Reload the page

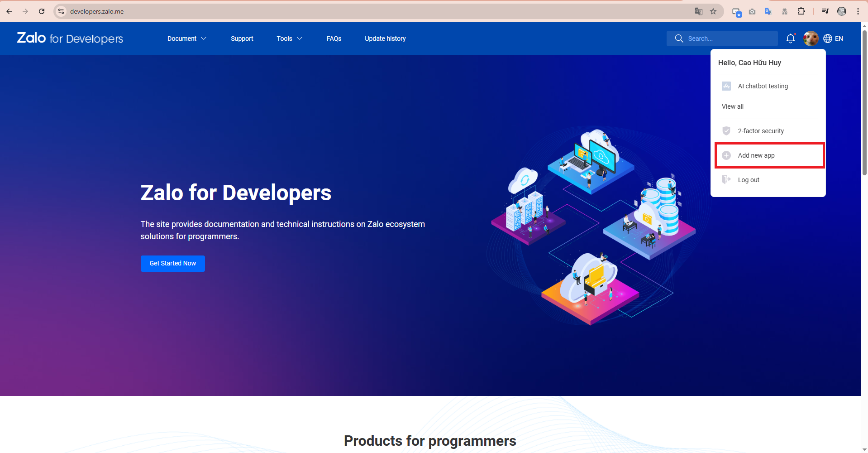click(42, 11)
